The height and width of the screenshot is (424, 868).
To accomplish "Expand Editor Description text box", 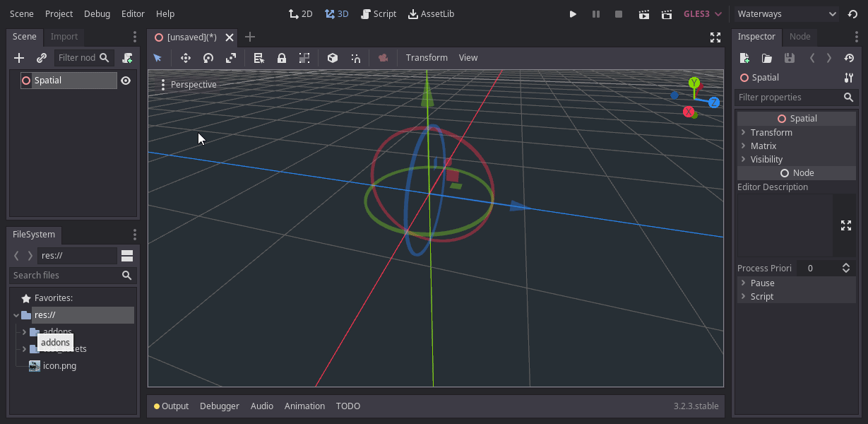I will tap(846, 225).
